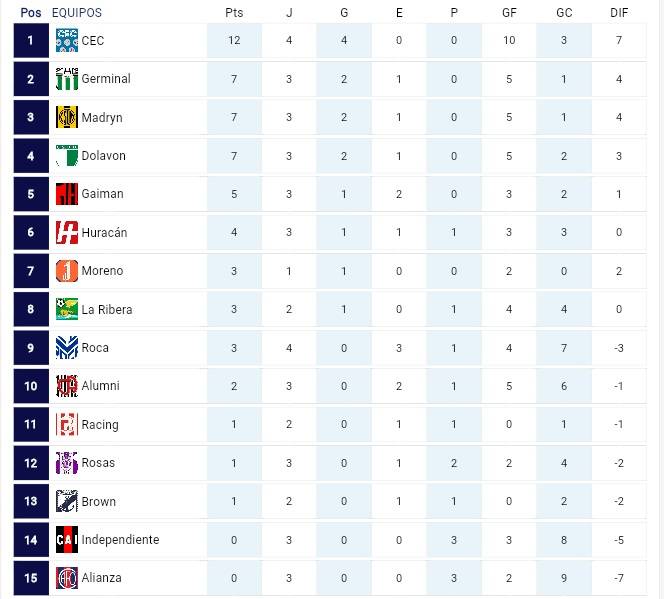Click the Brown team crest icon
This screenshot has height=599, width=664.
pos(67,501)
